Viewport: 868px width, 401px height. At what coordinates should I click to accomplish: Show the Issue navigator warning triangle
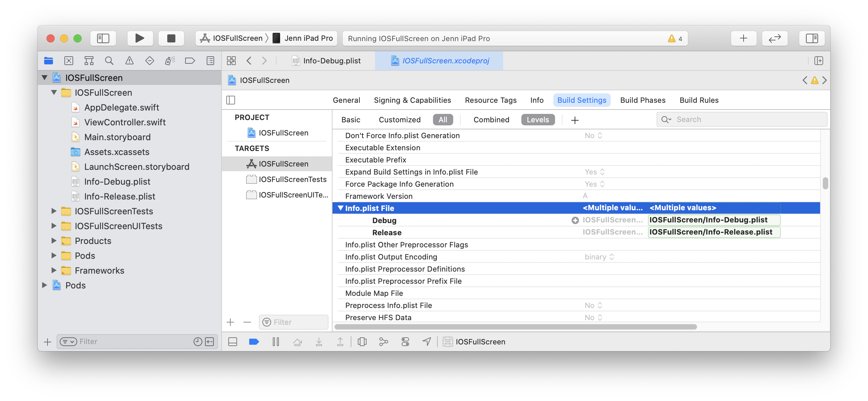tap(129, 61)
